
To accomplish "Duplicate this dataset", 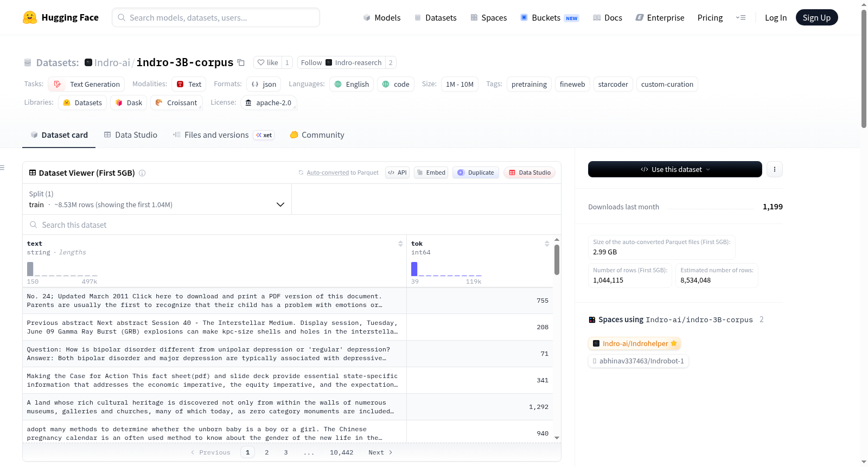I will 476,172.
